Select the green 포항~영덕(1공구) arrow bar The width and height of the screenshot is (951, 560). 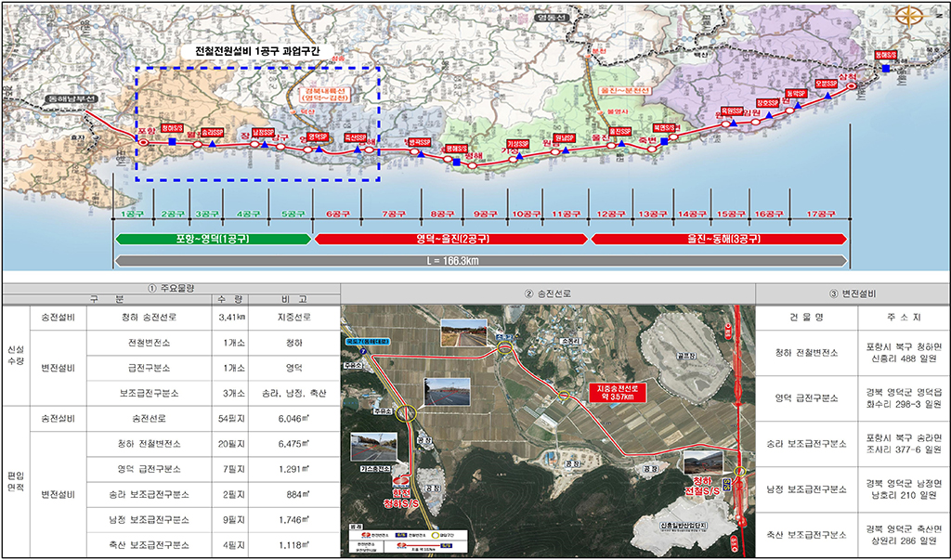tap(213, 239)
